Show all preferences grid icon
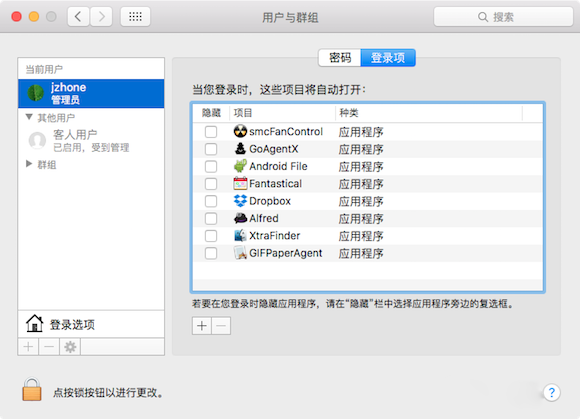 135,17
